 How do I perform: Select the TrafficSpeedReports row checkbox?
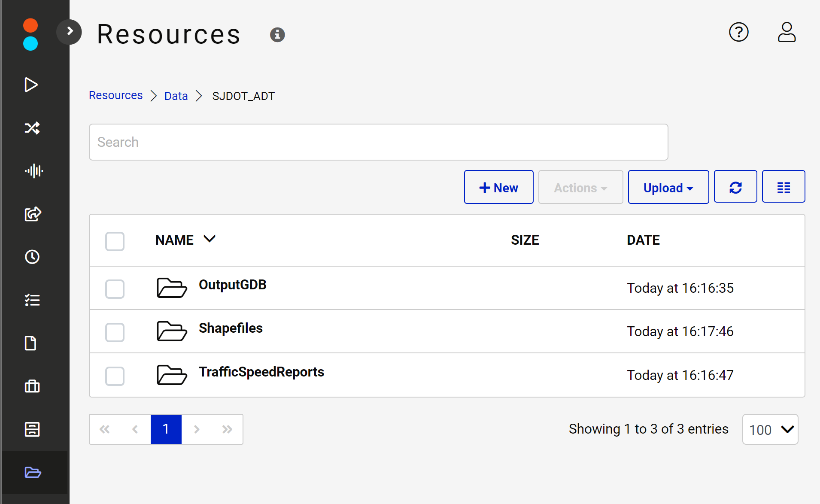[x=115, y=376]
